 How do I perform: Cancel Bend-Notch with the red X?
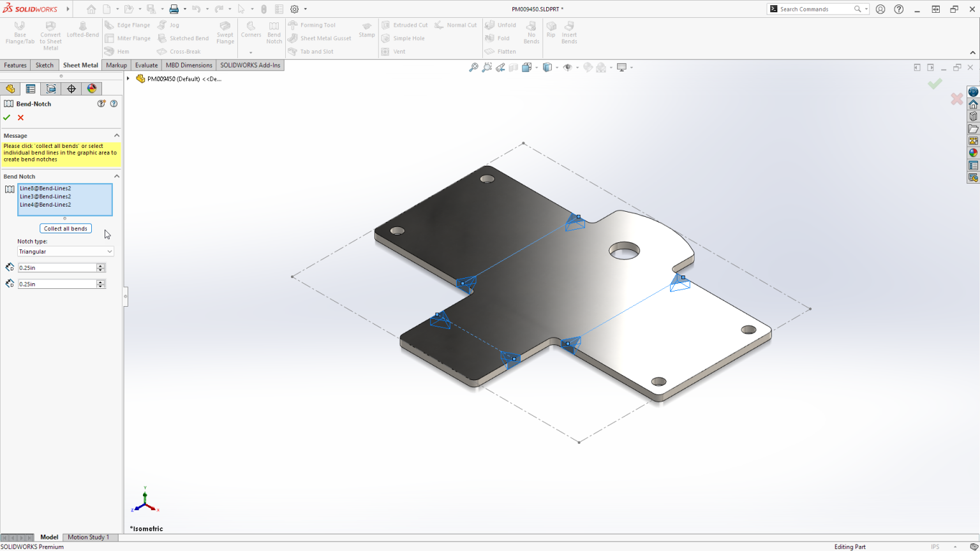20,117
